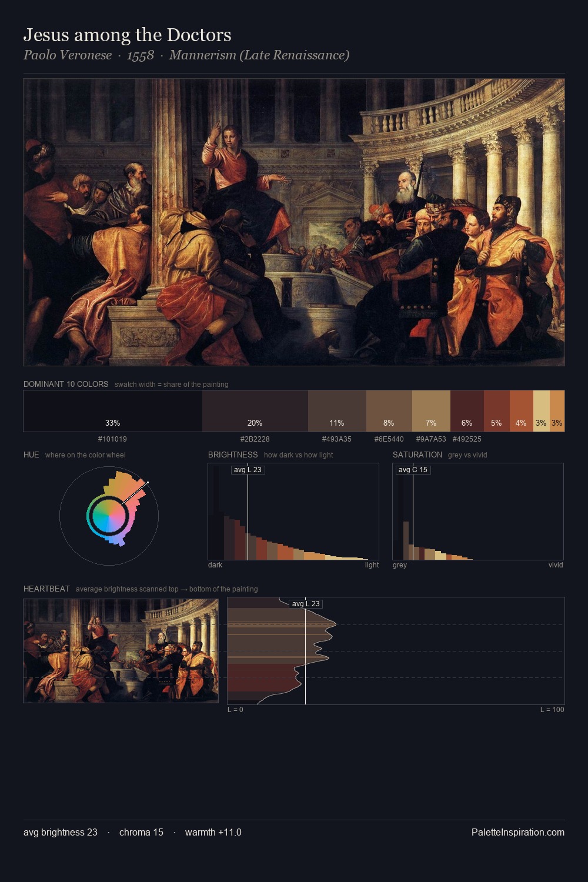Pick the 5% reddish-brown swatch
Screen dimensions: 588x882
tap(497, 411)
